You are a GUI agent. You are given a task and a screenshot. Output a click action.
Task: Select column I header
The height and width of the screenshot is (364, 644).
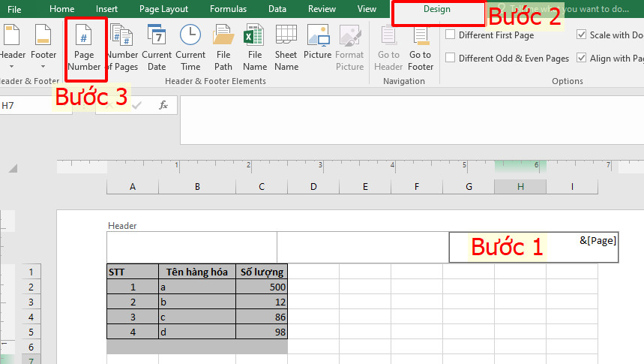click(572, 187)
